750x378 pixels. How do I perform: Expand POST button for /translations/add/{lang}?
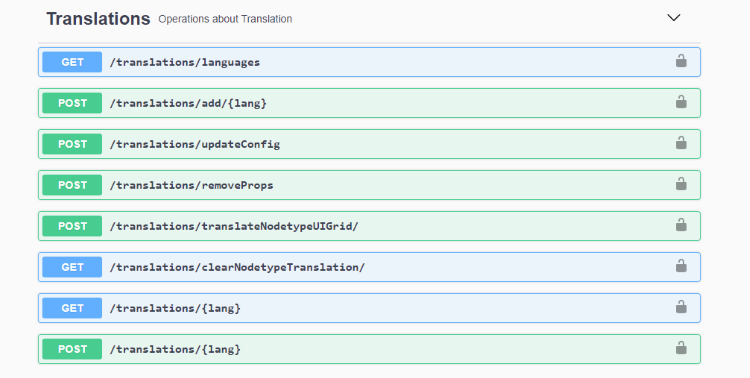tap(72, 103)
